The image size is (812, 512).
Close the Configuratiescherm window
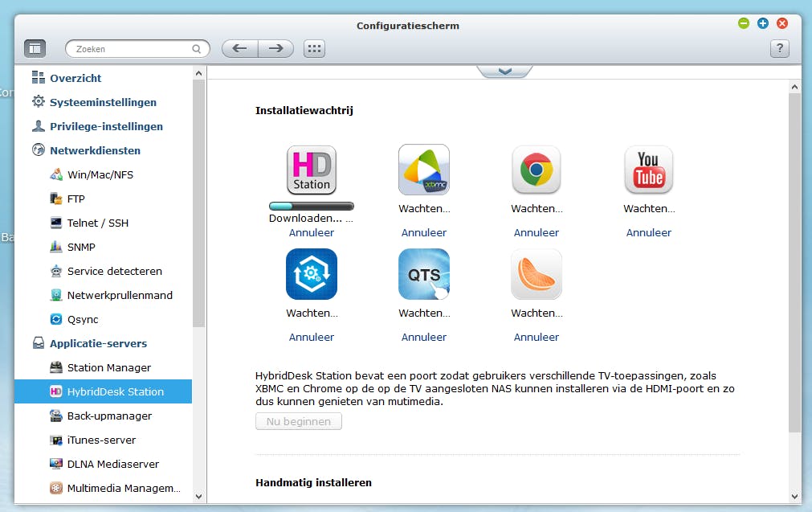[782, 23]
